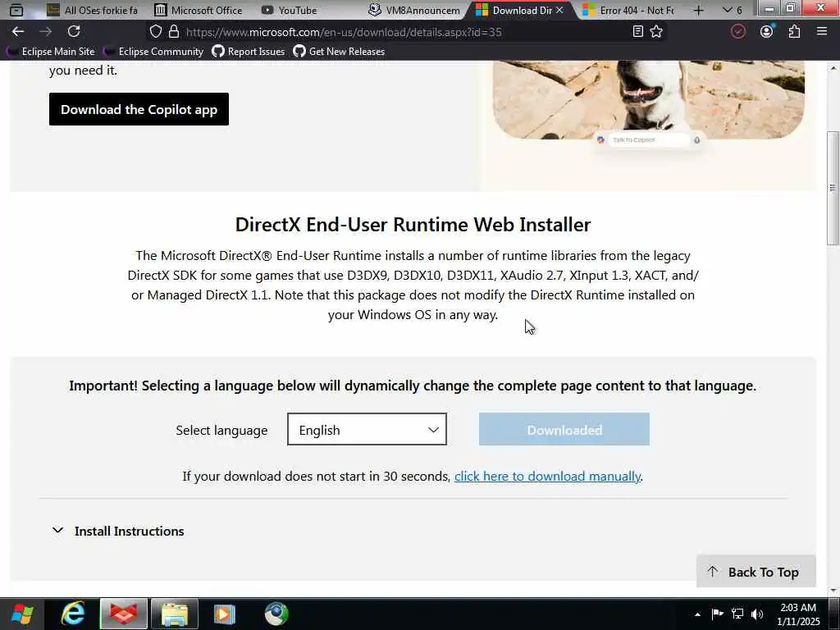Screen dimensions: 840x630
Task: Switch to Microsoft Office tab
Action: click(x=199, y=10)
